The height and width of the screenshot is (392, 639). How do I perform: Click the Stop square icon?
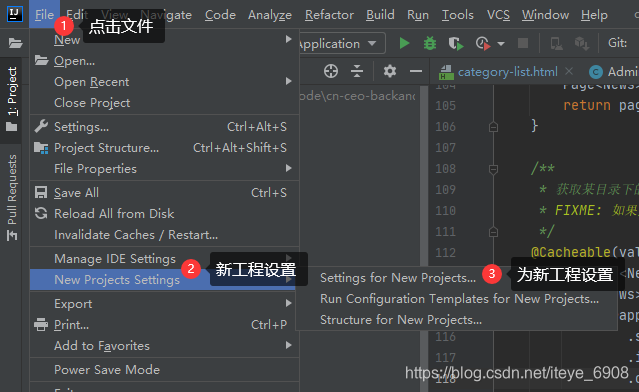[x=523, y=43]
